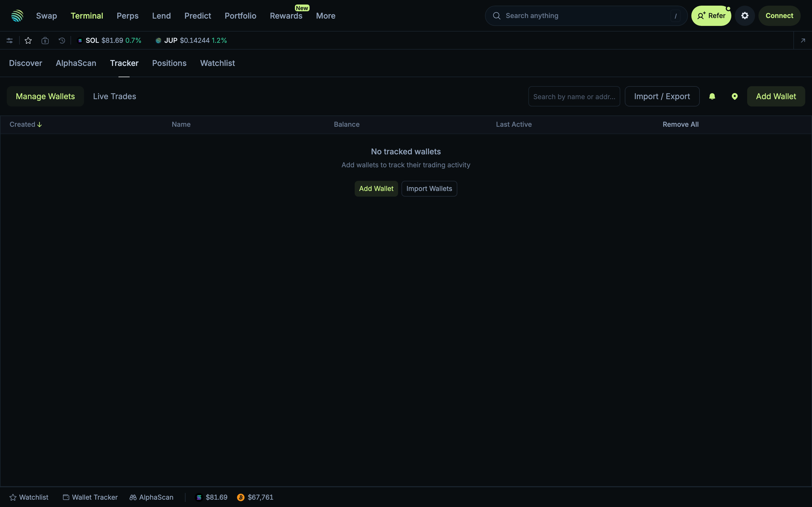Click the location pin icon
Image resolution: width=812 pixels, height=507 pixels.
click(734, 96)
